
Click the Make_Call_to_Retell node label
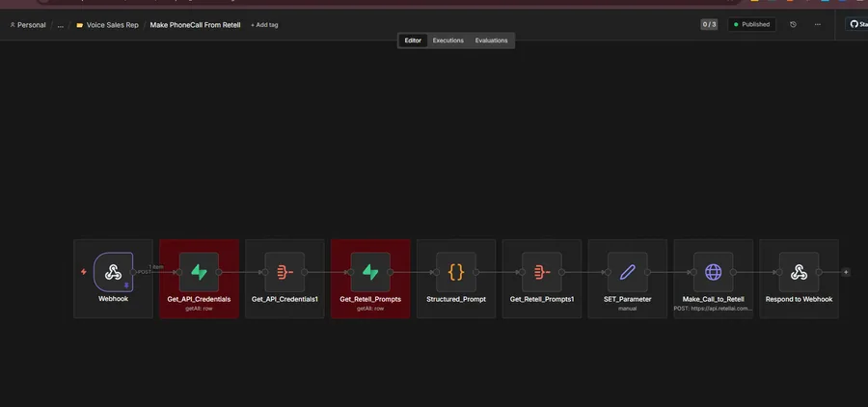(713, 299)
